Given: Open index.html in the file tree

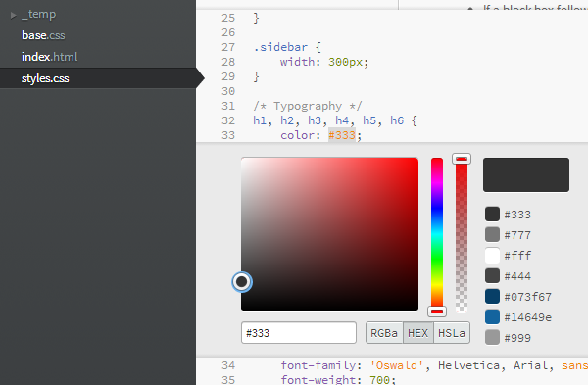Looking at the screenshot, I should pos(50,57).
